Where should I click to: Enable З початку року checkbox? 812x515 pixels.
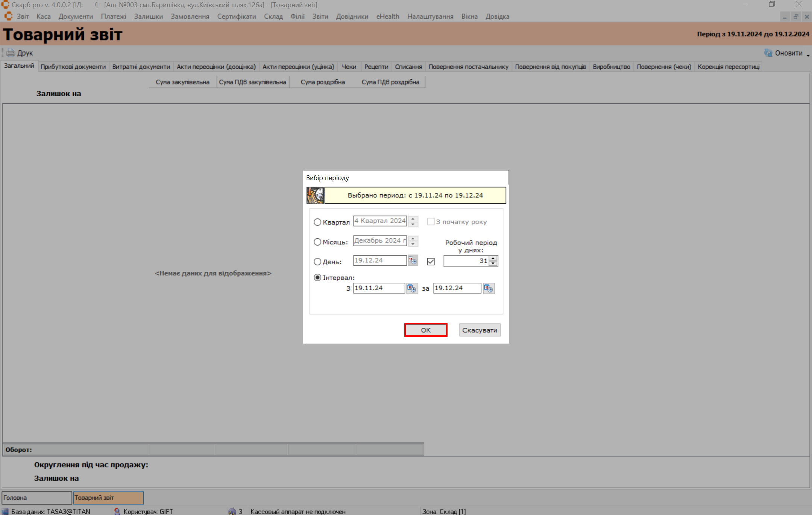[431, 222]
